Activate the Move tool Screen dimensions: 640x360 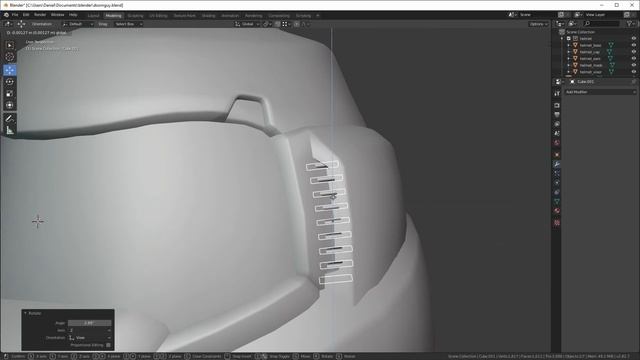tap(10, 70)
